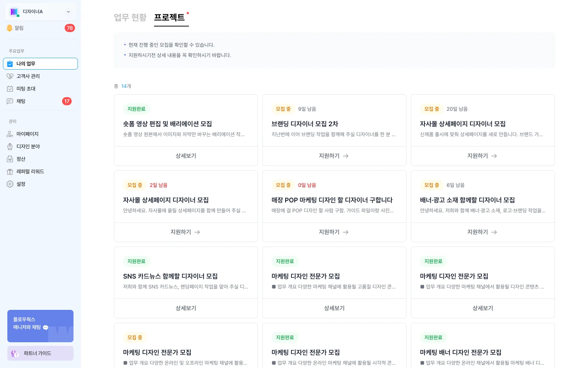Click arrow icon on 매장 POP 마케팅 card

click(345, 232)
